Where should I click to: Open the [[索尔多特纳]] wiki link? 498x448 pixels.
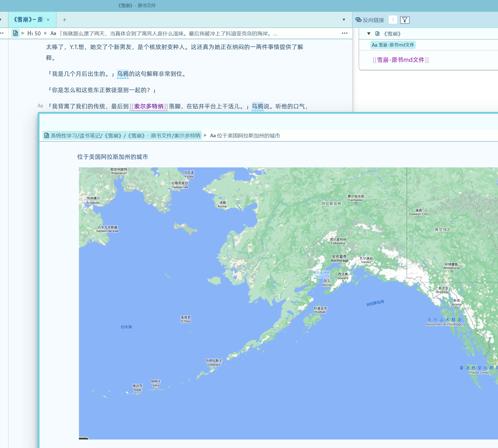[x=149, y=106]
